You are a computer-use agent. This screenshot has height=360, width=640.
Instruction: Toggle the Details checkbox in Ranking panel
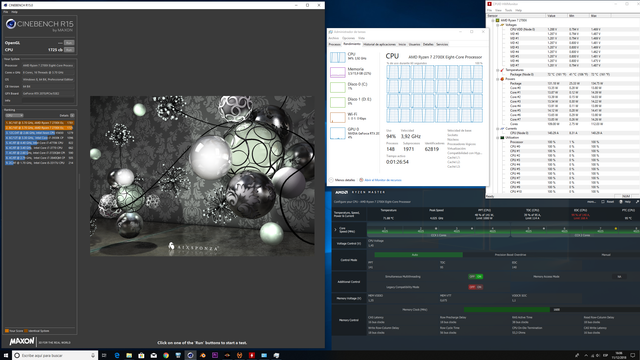pos(72,116)
